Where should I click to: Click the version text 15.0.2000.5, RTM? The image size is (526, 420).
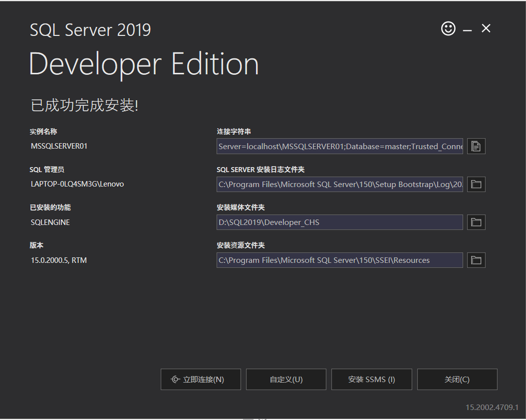[x=59, y=260]
